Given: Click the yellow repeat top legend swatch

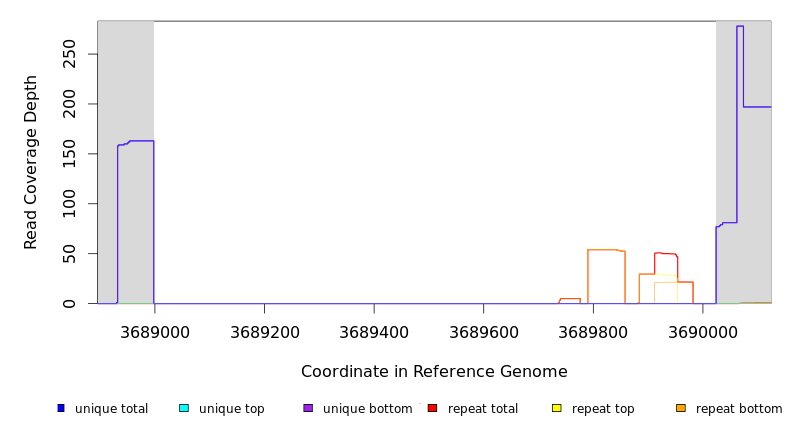Looking at the screenshot, I should point(557,408).
